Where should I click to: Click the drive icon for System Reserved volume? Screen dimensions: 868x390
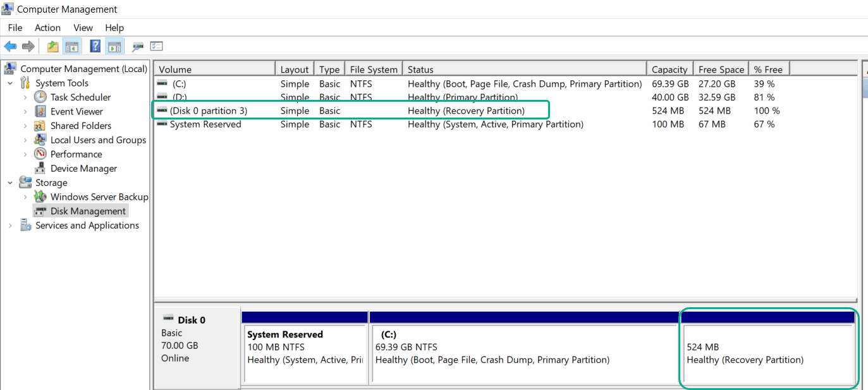pos(162,125)
